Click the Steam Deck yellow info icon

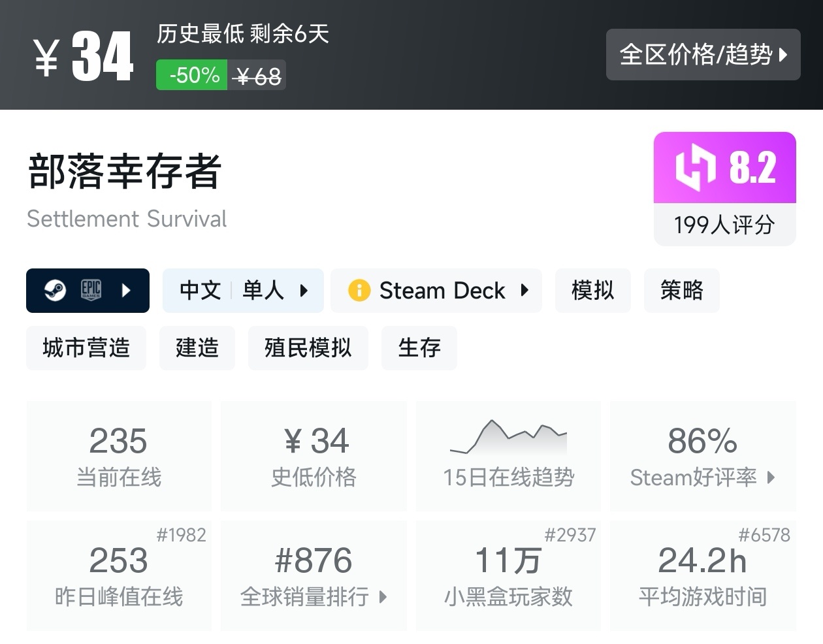coord(359,290)
